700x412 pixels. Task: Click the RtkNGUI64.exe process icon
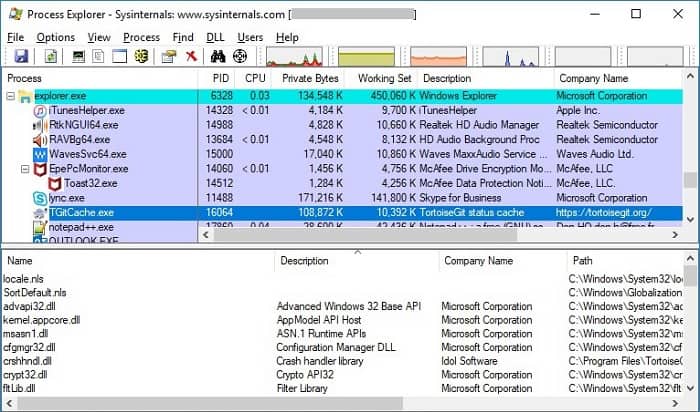coord(40,125)
